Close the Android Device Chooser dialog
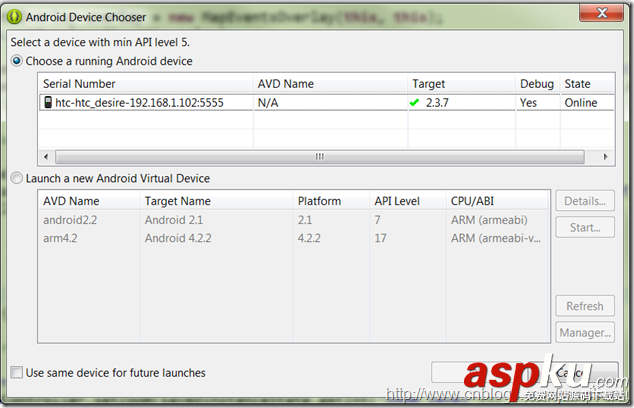The width and height of the screenshot is (634, 408). pos(601,13)
